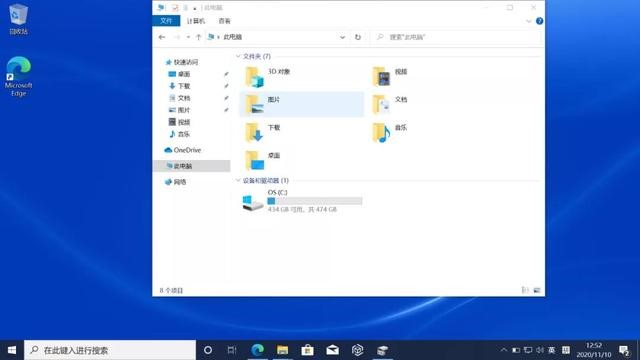Open Microsoft Store from the taskbar

coord(307,350)
